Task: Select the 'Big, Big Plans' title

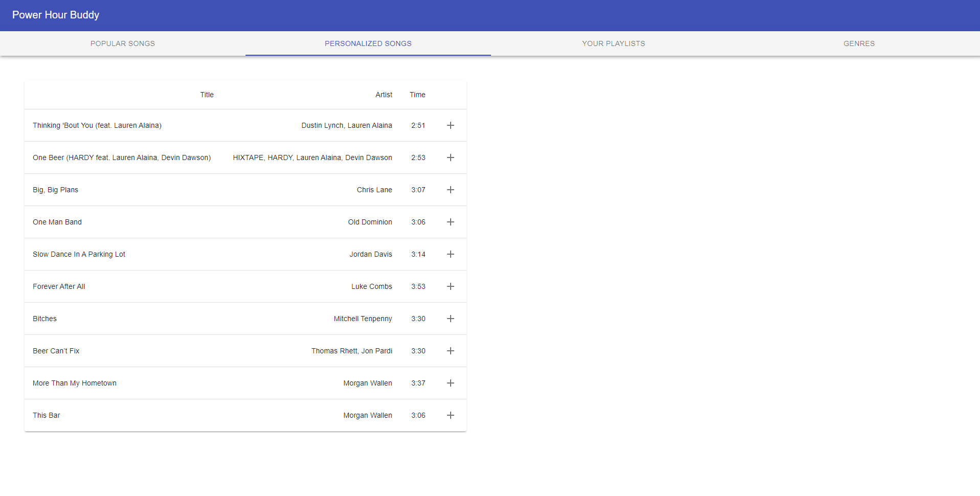Action: 55,190
